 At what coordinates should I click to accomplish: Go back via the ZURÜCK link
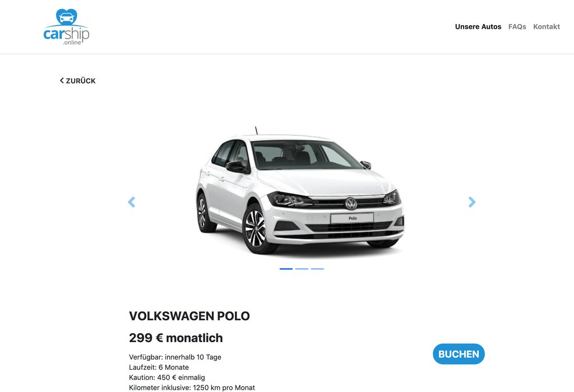(77, 81)
